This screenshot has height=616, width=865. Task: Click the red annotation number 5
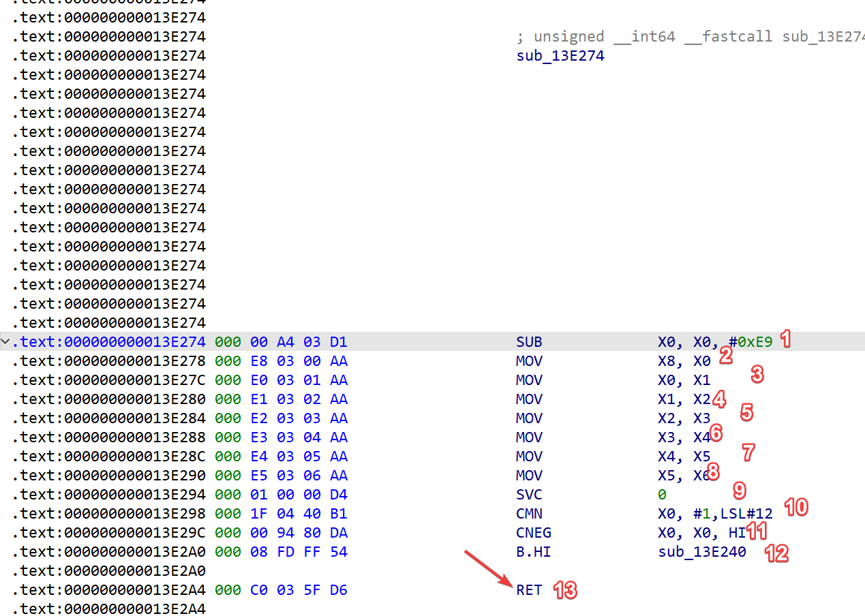coord(746,412)
